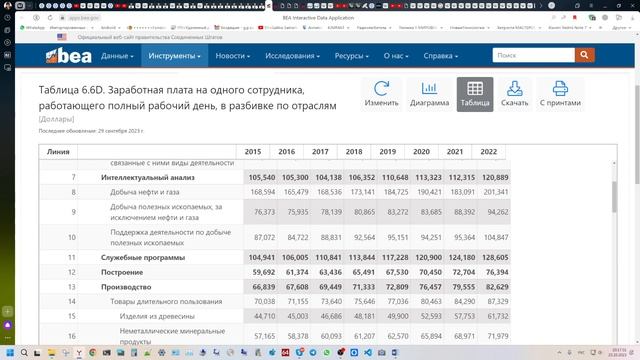Open the WhatsApp bookmark
The height and width of the screenshot is (360, 640).
32,27
